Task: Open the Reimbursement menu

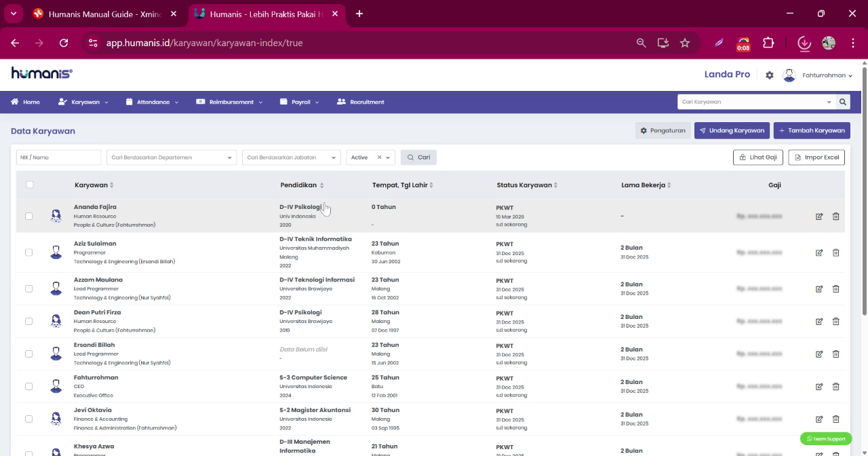Action: coord(229,102)
